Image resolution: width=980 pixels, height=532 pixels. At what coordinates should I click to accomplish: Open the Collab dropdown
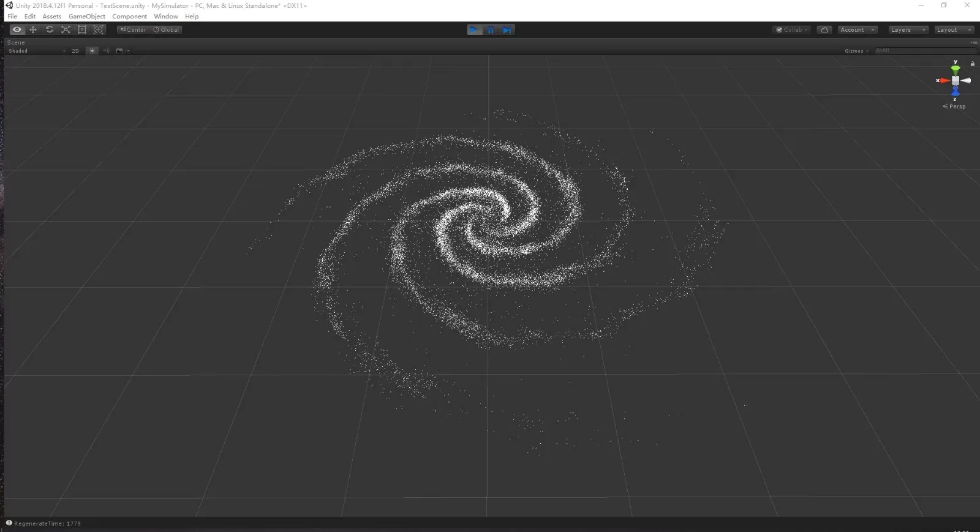(792, 29)
